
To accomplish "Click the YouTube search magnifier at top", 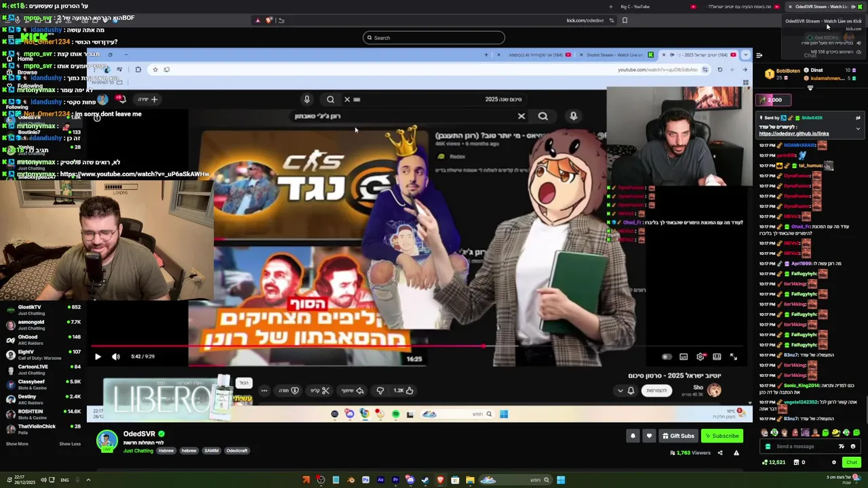I will 330,100.
